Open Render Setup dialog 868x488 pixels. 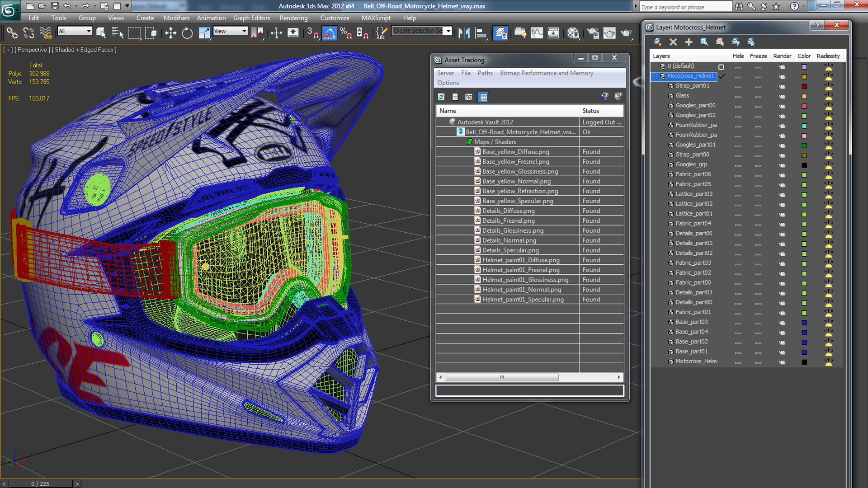click(x=593, y=33)
